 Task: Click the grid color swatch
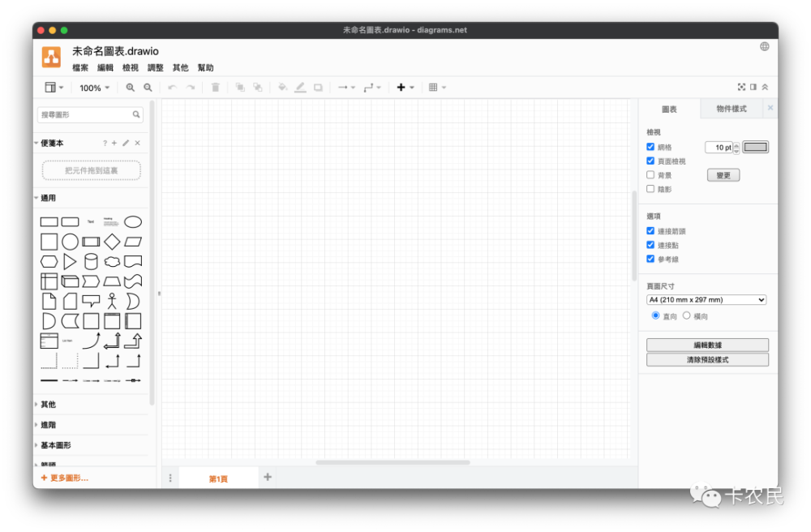click(755, 148)
